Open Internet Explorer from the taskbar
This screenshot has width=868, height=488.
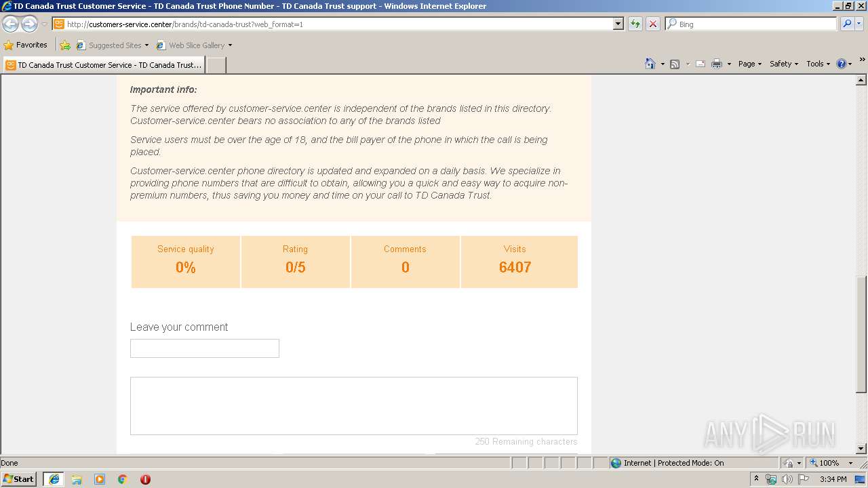(54, 479)
